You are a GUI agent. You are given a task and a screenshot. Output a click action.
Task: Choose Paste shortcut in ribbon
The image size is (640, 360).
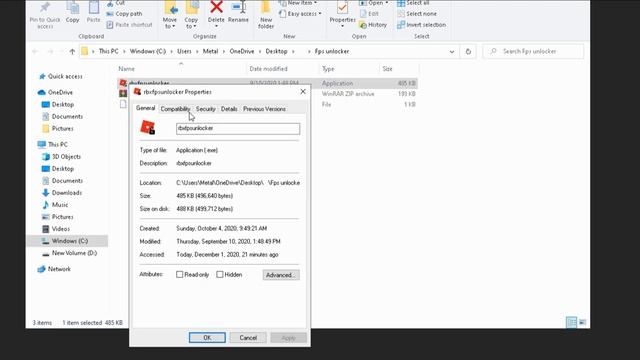click(129, 25)
